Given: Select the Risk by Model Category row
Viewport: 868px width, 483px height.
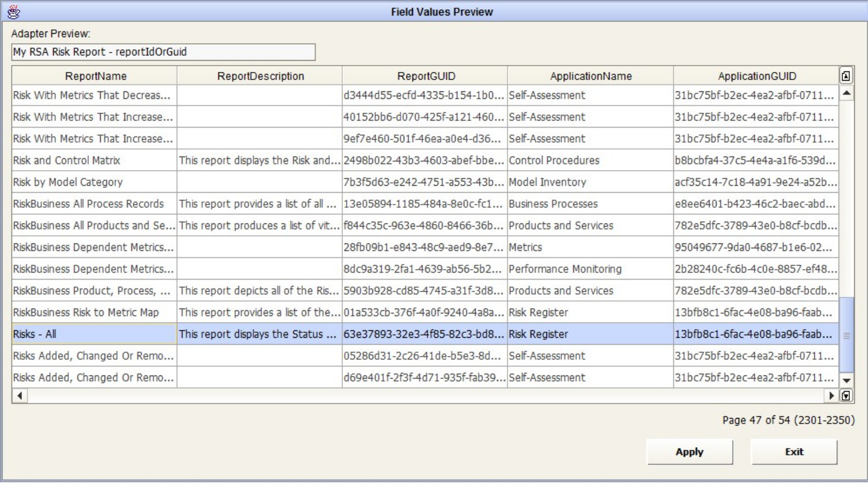Looking at the screenshot, I should (x=94, y=182).
